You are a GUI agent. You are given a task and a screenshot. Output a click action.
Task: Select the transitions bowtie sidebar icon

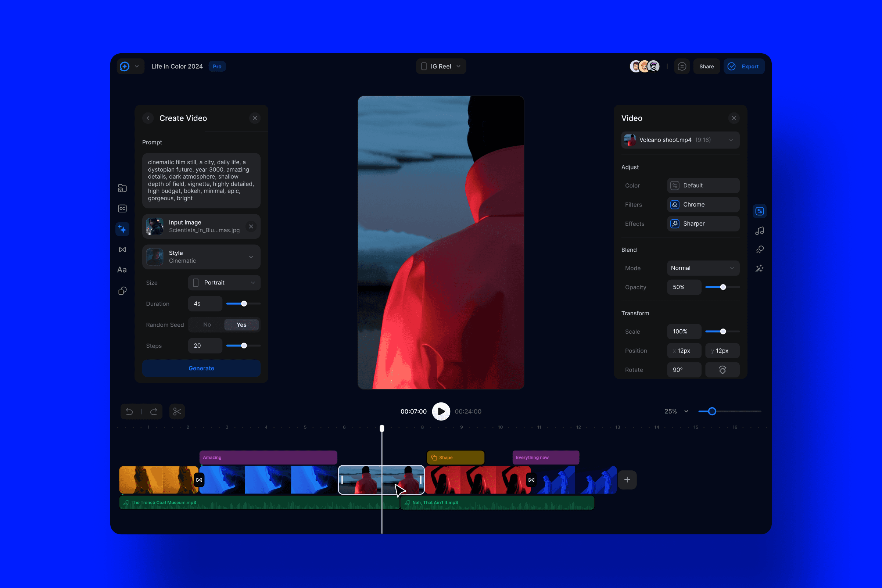(122, 250)
